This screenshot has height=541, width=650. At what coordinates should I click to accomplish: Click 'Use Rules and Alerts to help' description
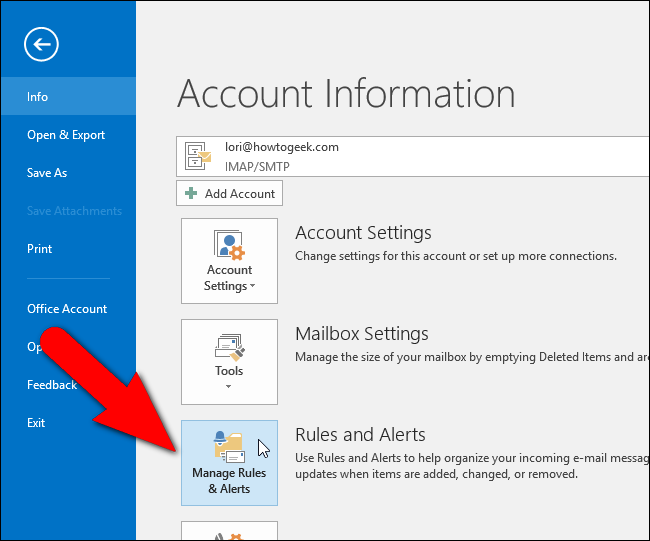pos(472,466)
